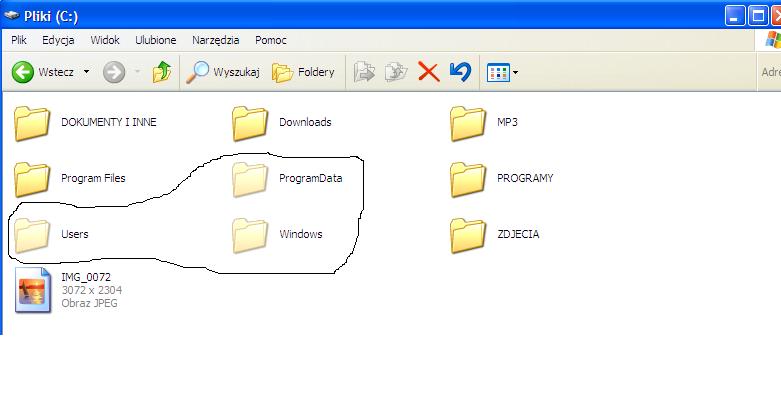
Task: Select the Program Files folder icon
Action: click(x=32, y=179)
